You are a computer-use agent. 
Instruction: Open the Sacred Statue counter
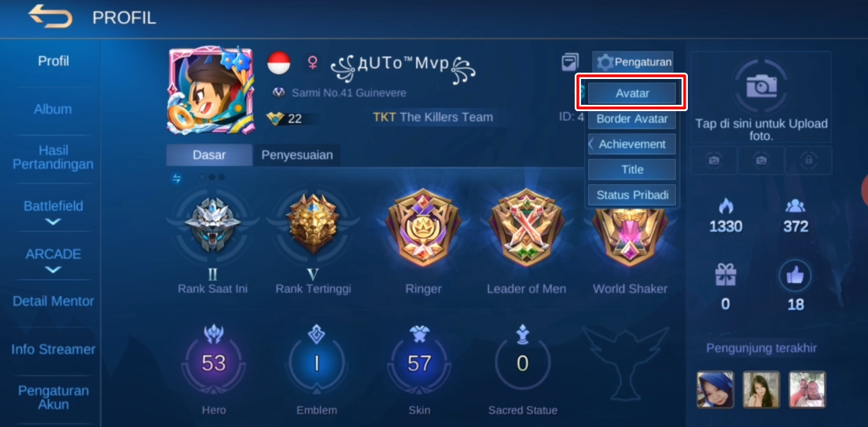pos(522,363)
